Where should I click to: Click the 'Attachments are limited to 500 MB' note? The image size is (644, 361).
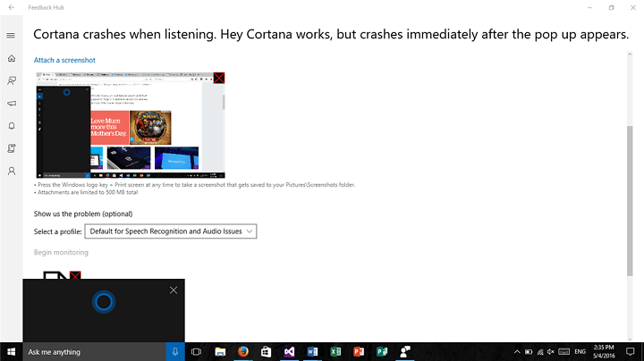click(x=86, y=192)
